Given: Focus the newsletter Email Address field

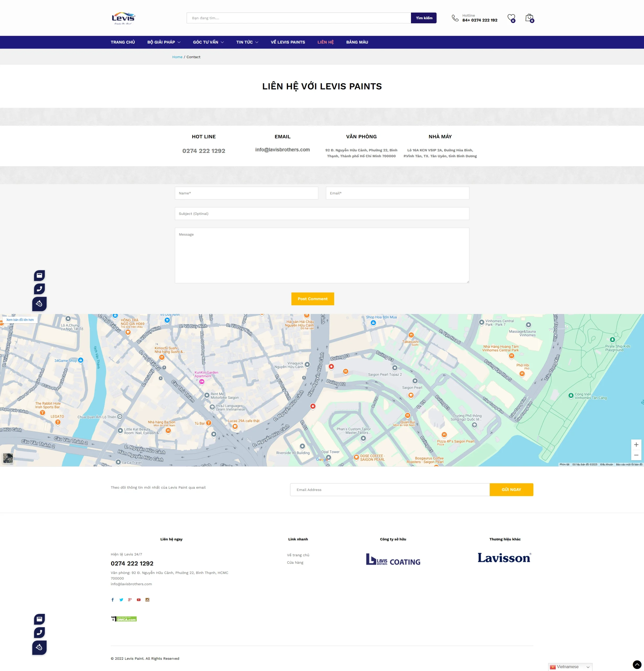Looking at the screenshot, I should [390, 490].
